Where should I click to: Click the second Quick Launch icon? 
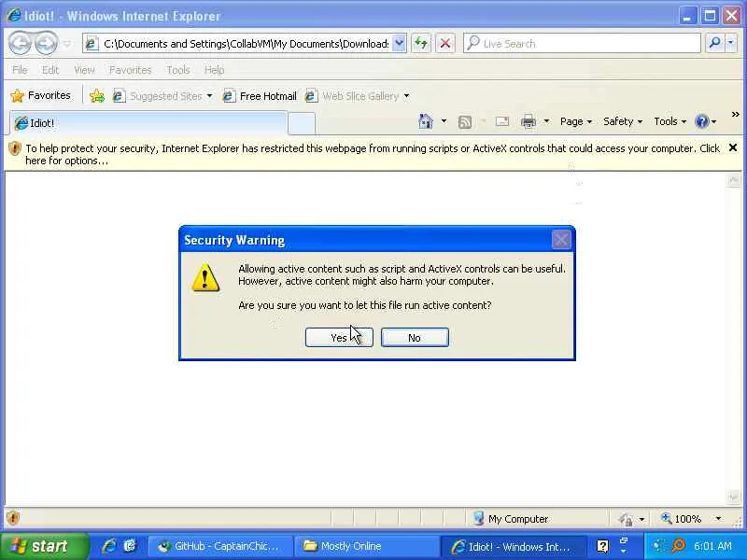[x=130, y=546]
